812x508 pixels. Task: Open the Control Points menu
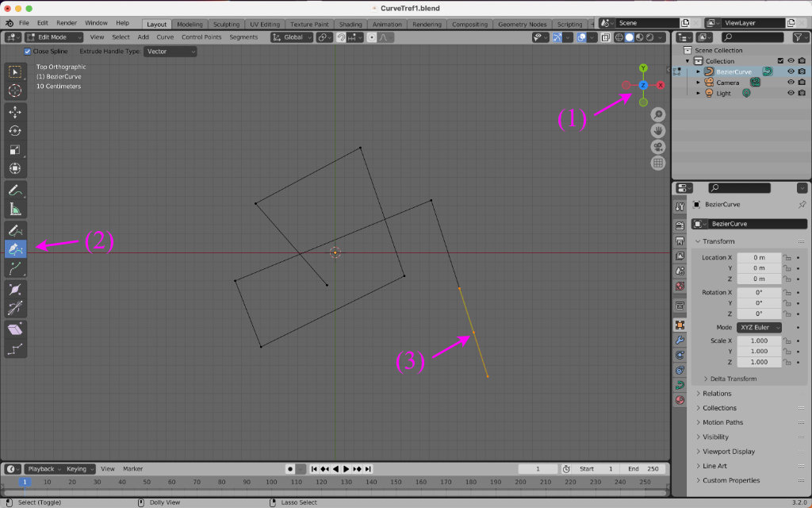tap(201, 37)
